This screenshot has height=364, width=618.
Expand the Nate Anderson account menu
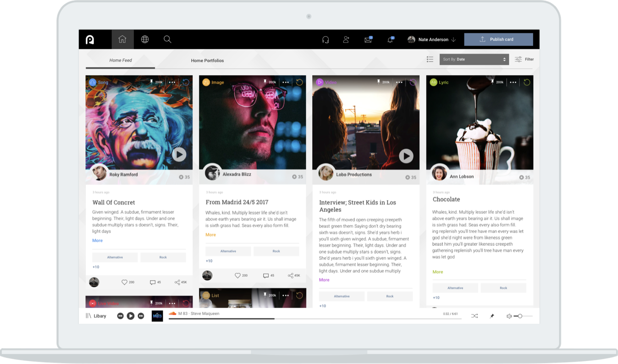point(432,39)
